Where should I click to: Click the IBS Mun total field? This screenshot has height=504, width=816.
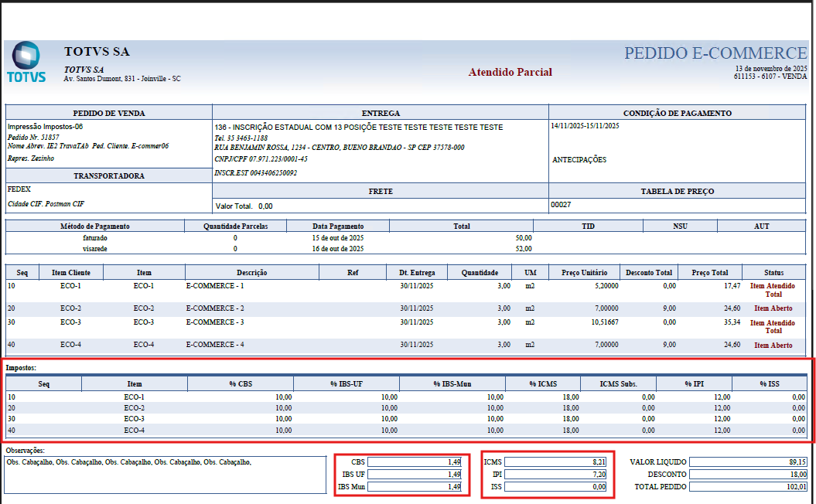point(415,487)
